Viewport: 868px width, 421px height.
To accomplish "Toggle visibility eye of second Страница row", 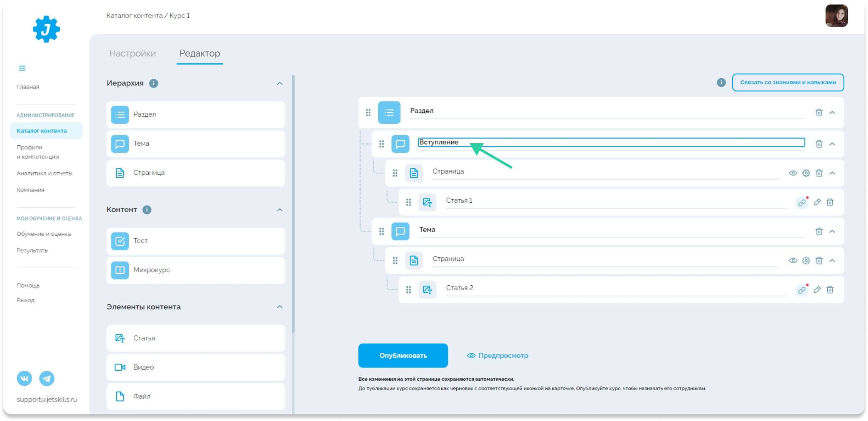I will [x=793, y=260].
